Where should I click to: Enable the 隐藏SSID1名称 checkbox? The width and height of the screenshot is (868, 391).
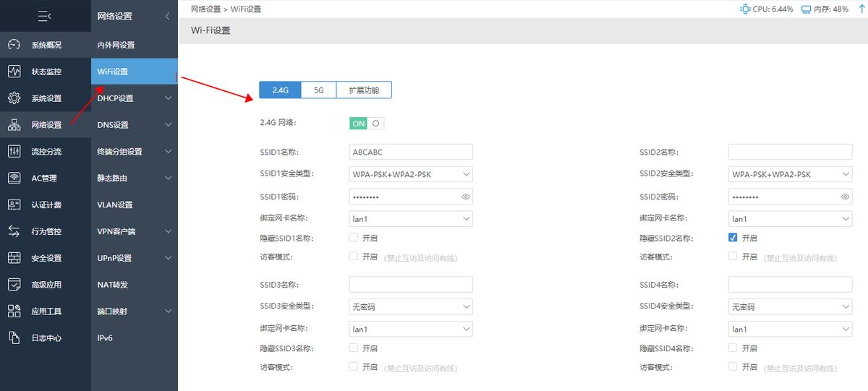click(354, 238)
